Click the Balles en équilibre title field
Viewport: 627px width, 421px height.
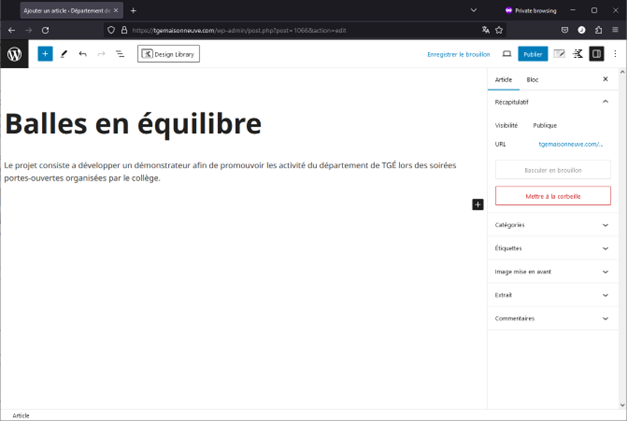point(133,123)
